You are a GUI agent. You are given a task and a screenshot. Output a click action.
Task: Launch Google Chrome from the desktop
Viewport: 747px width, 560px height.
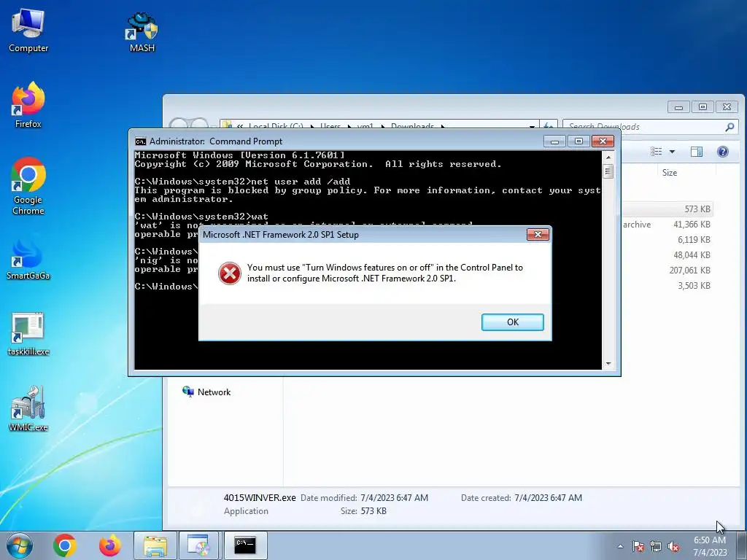(28, 186)
